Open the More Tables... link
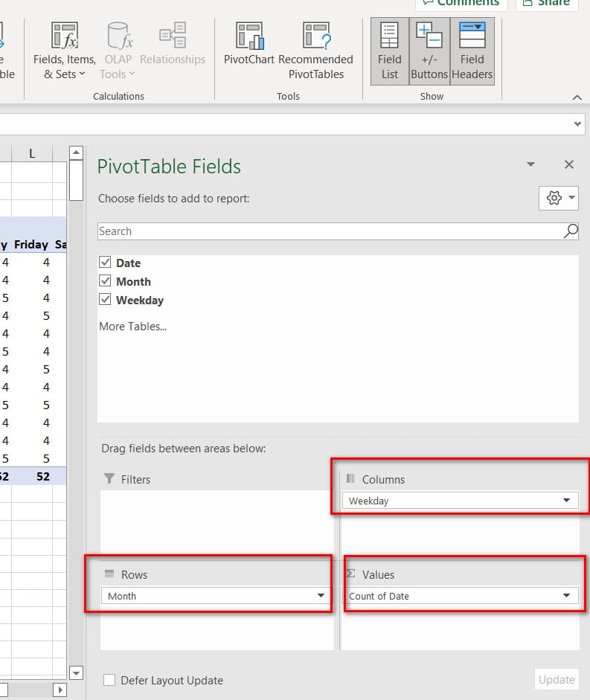This screenshot has height=700, width=590. 132,327
